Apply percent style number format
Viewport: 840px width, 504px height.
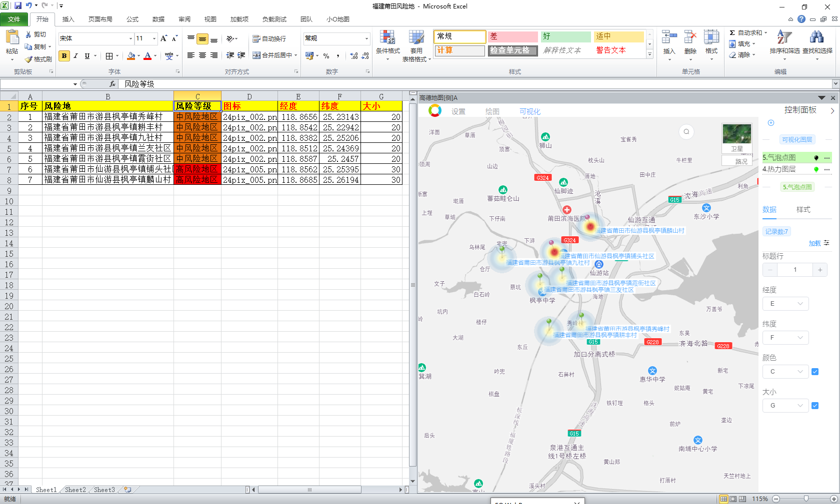click(326, 56)
